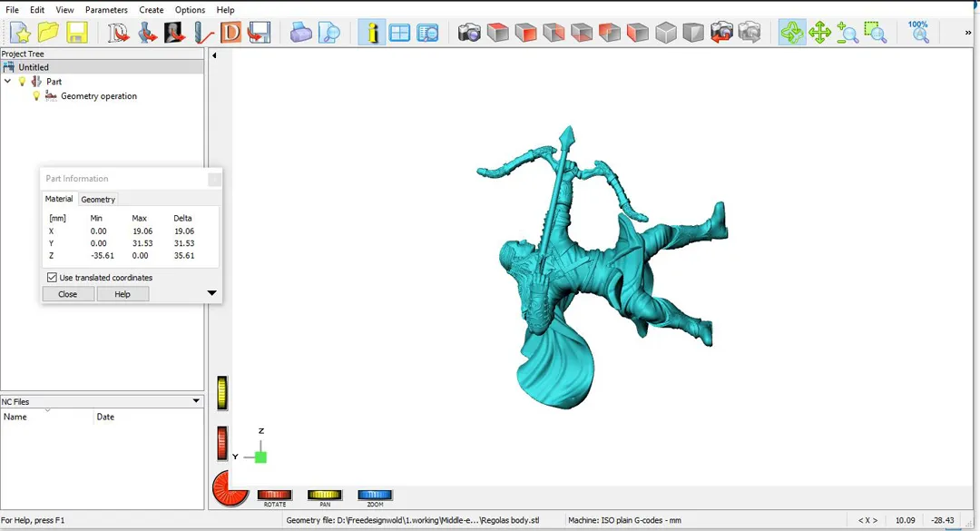This screenshot has height=531, width=980.
Task: Activate the green mouse rotate tool
Action: point(792,33)
